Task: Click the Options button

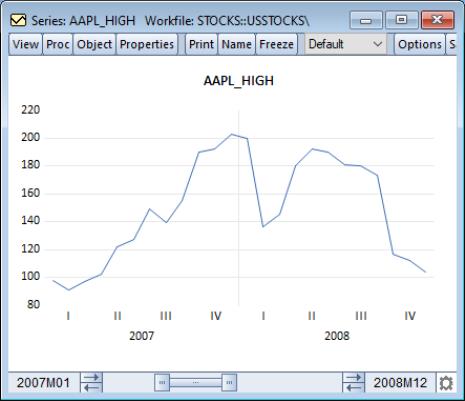Action: click(420, 44)
